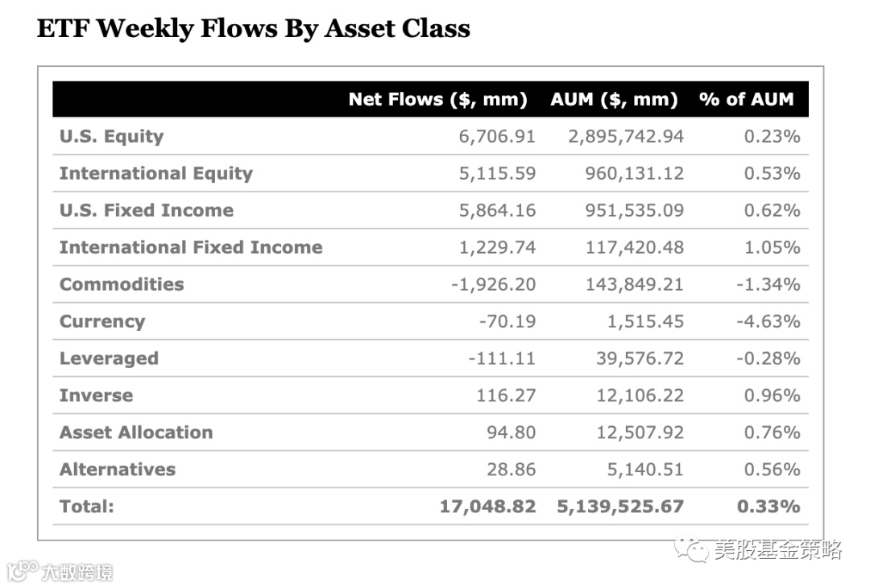Select the U.S. Equity row label
Viewport: 870px width, 588px height.
click(111, 136)
